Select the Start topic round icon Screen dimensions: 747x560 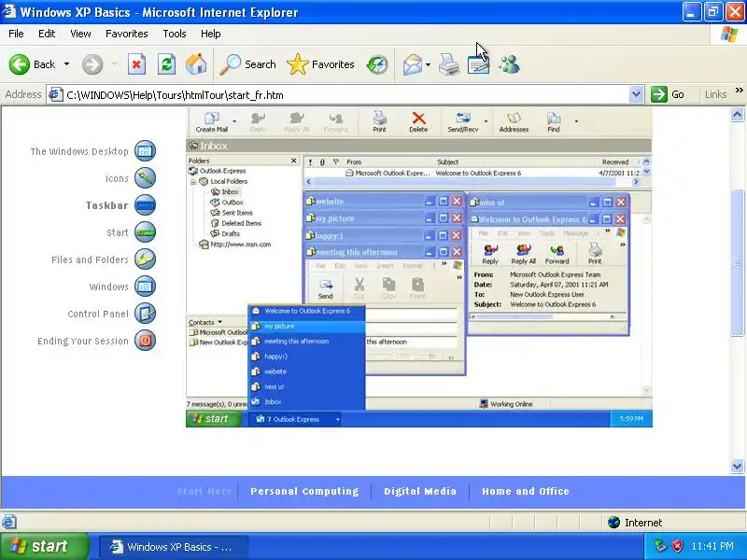tap(145, 232)
